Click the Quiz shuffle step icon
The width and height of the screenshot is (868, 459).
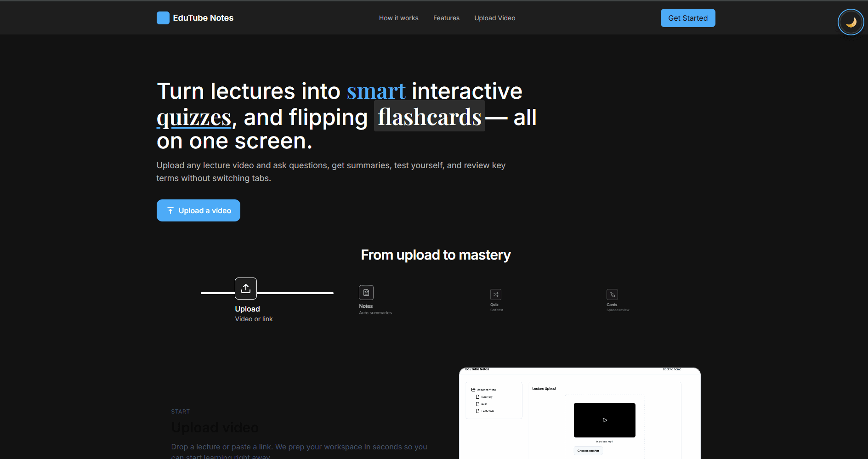coord(495,295)
